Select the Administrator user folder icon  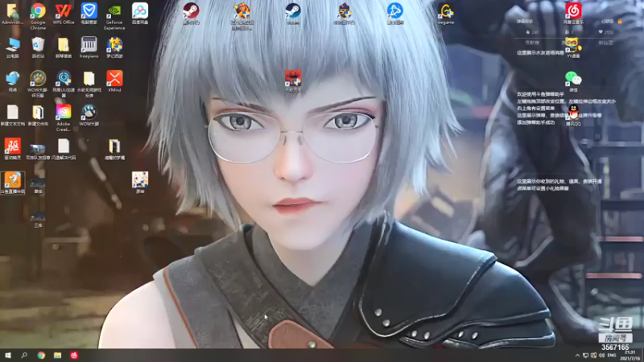coord(12,14)
